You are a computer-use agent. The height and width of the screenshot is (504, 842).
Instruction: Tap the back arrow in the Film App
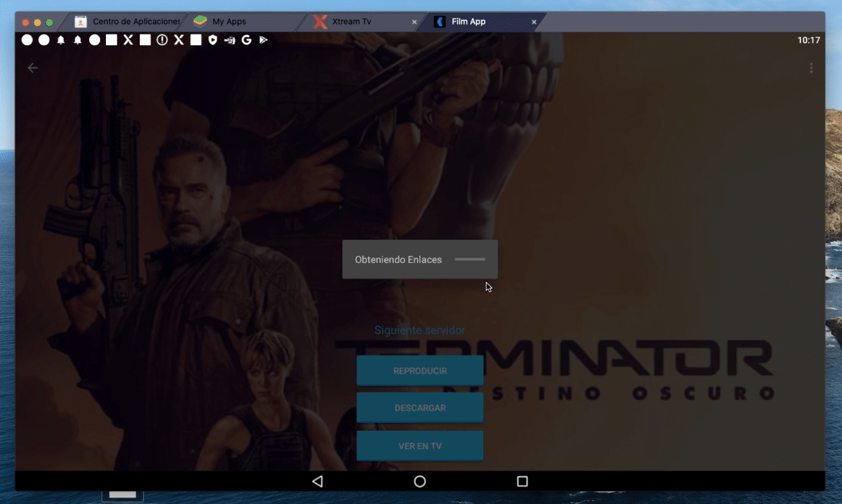tap(32, 67)
